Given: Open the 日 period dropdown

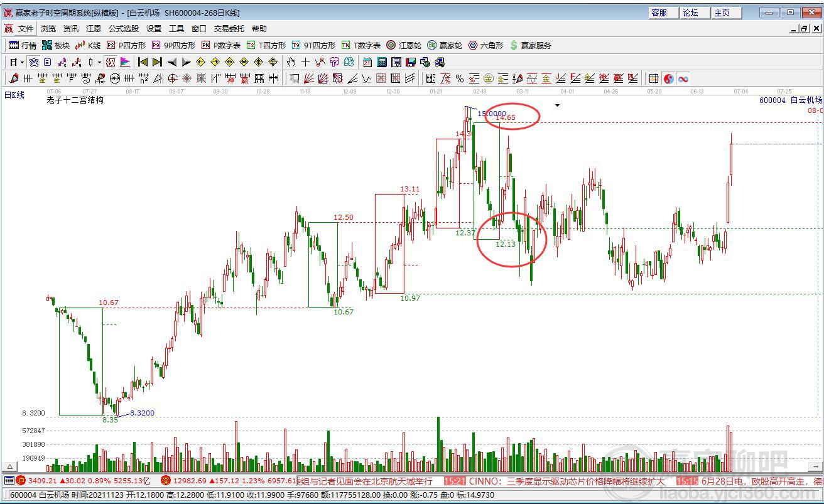Looking at the screenshot, I should tap(17, 62).
